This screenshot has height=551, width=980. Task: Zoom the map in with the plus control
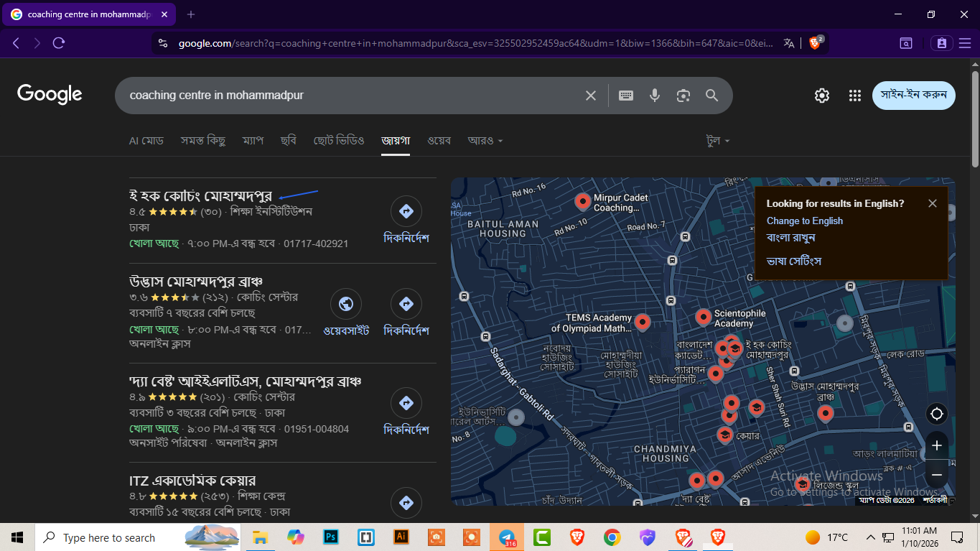(936, 445)
